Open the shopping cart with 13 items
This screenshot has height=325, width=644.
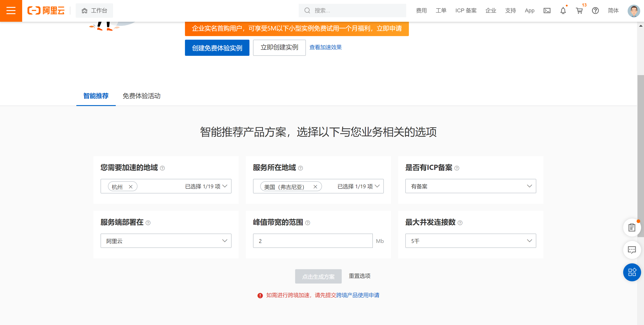[x=580, y=11]
